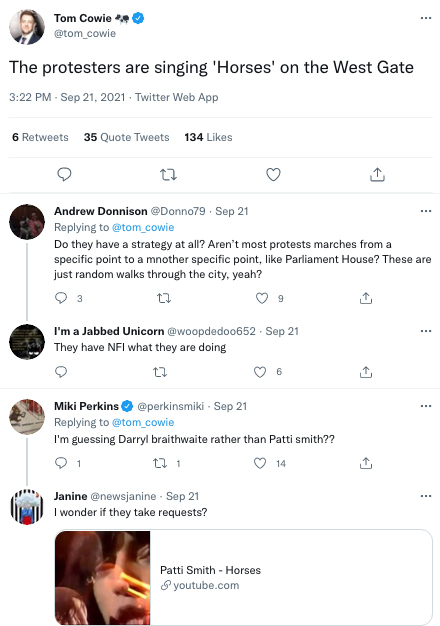
Task: Open more options on Janine's reply
Action: click(426, 496)
